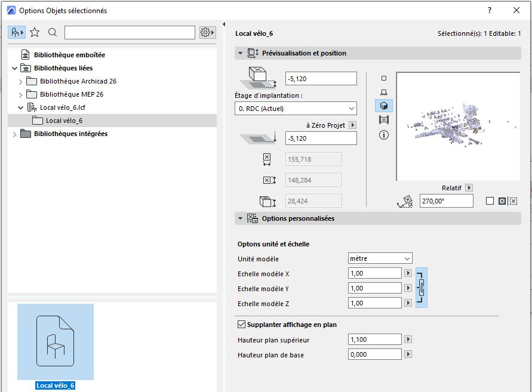
Task: Expand the Bibliothèque Archicad 26 folder
Action: pos(21,81)
